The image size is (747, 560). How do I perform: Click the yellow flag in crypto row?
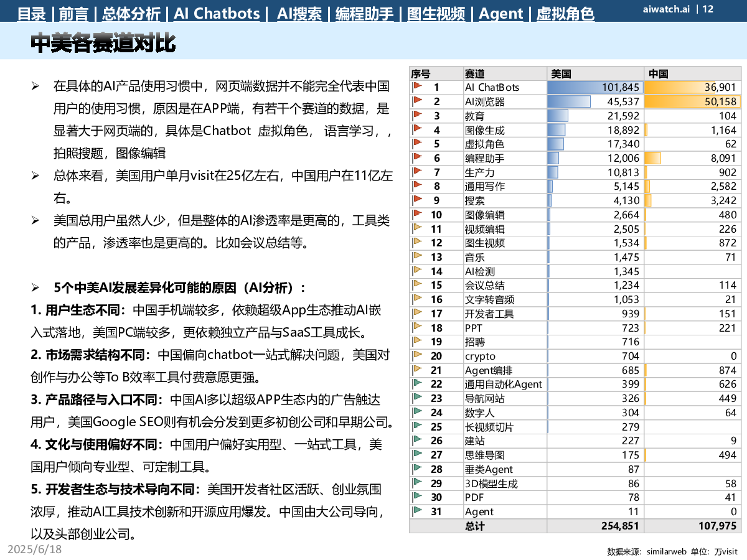pyautogui.click(x=417, y=355)
